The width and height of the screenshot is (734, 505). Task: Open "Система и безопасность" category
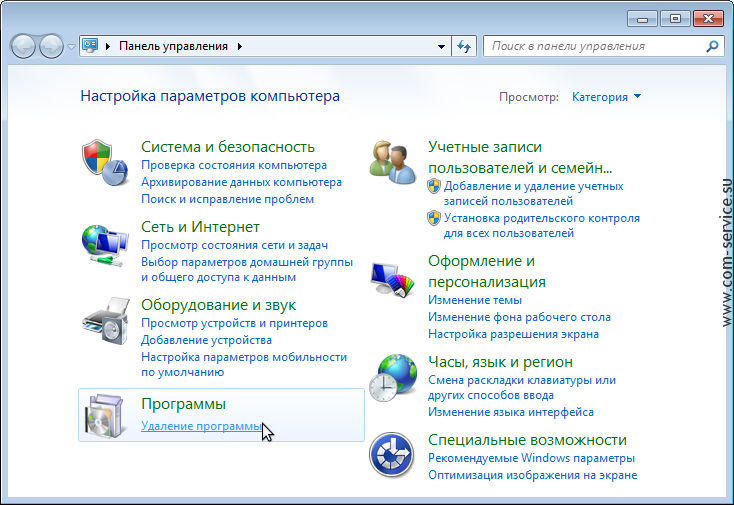228,146
